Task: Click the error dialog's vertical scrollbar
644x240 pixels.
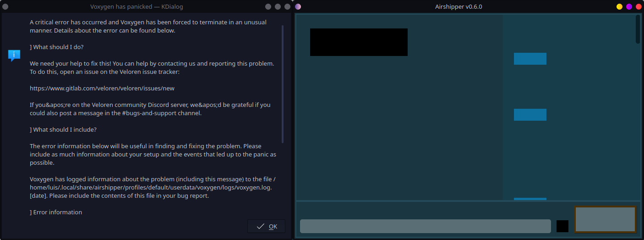Action: click(x=283, y=84)
